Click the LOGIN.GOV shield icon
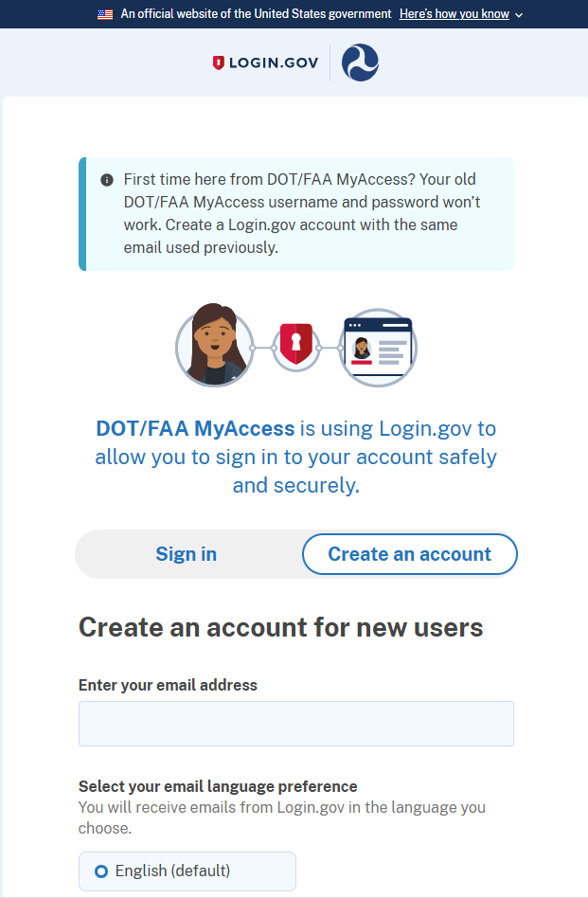Viewport: 588px width, 898px height. point(219,62)
